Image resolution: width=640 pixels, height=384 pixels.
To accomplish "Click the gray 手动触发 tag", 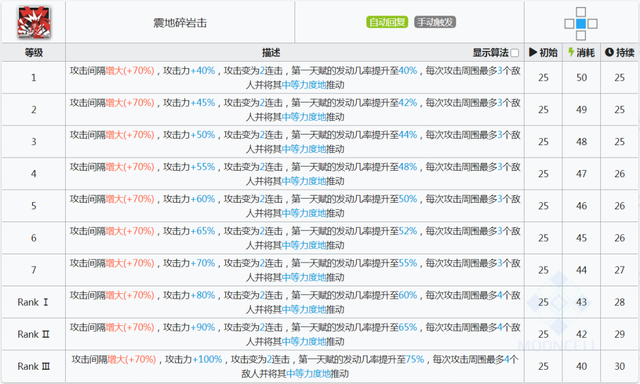I will pos(435,22).
